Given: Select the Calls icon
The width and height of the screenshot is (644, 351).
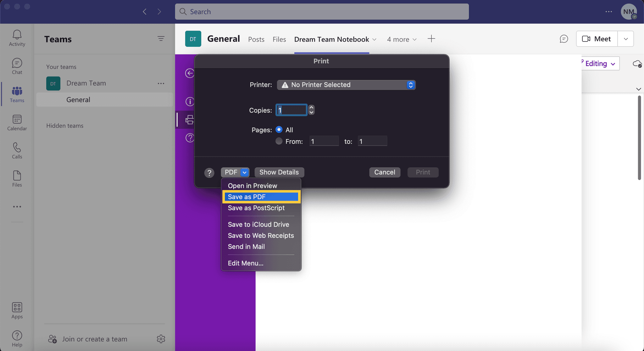Looking at the screenshot, I should point(17,150).
